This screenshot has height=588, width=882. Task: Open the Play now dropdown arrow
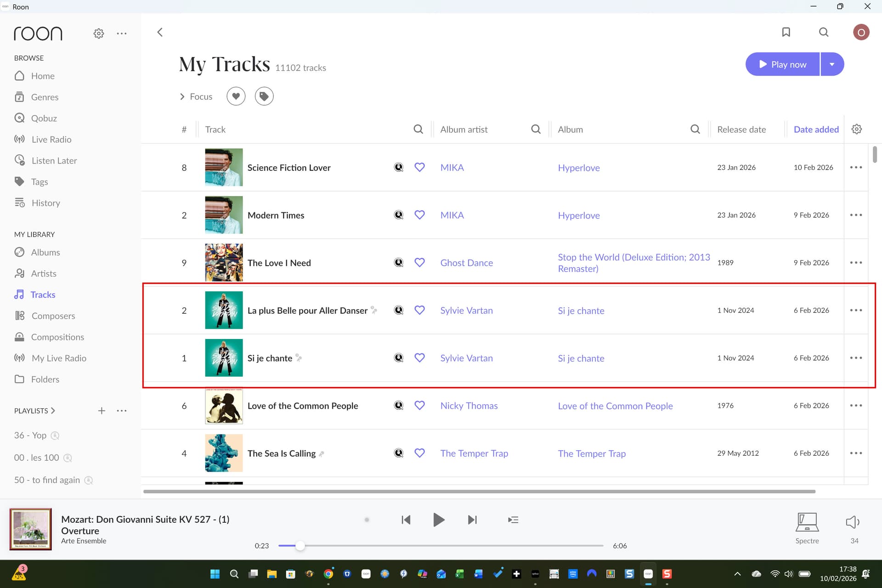click(x=832, y=64)
